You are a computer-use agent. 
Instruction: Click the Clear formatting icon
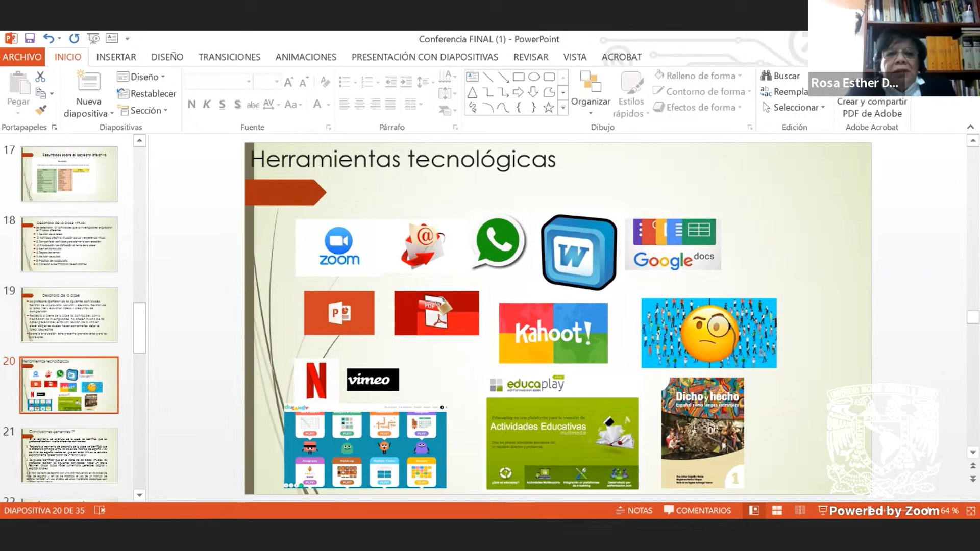tap(325, 82)
